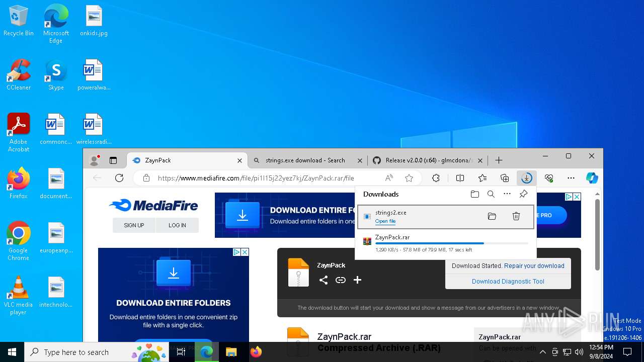Viewport: 644px width, 362px height.
Task: Click the MediaFire logo
Action: point(153,205)
